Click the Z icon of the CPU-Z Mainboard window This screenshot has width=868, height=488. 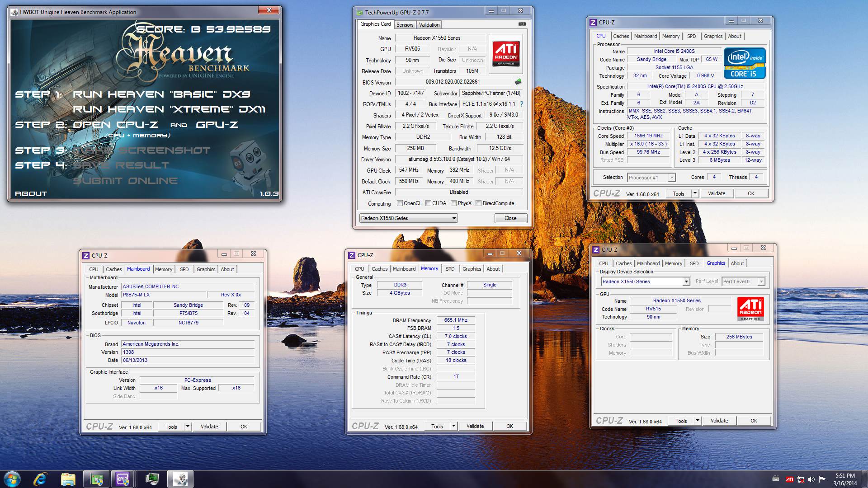tap(86, 256)
